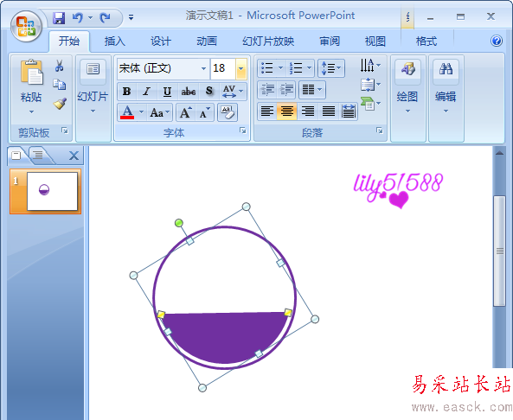Switch to the 插入 ribbon tab
The image size is (513, 420).
(115, 41)
